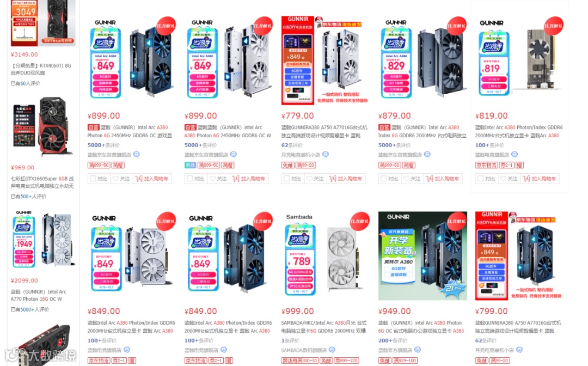Tick the 对比 checkbox on the ¥779.00 listing
The width and height of the screenshot is (588, 366).
[x=292, y=179]
